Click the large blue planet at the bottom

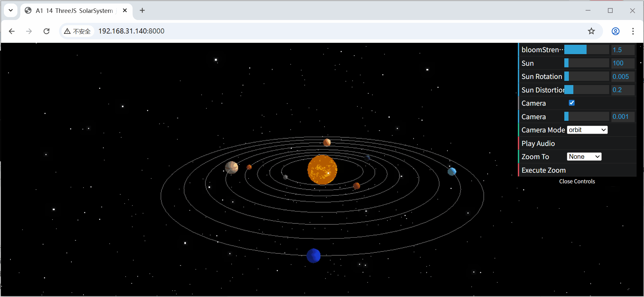click(313, 256)
